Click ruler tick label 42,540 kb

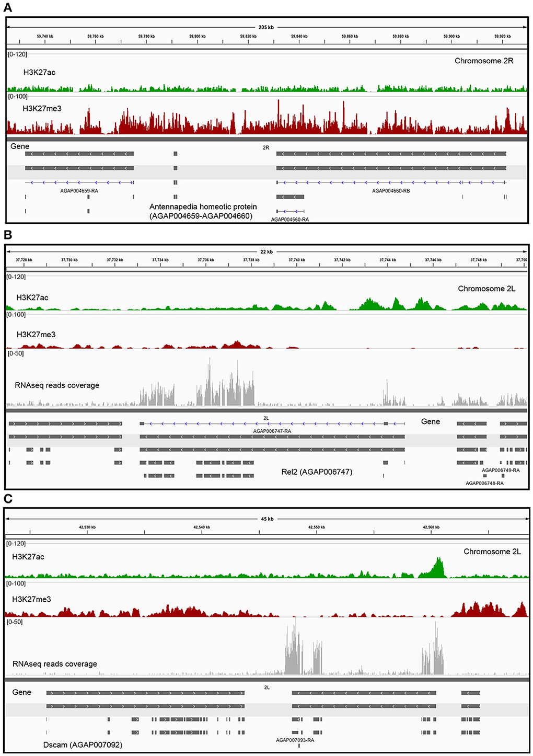(201, 527)
